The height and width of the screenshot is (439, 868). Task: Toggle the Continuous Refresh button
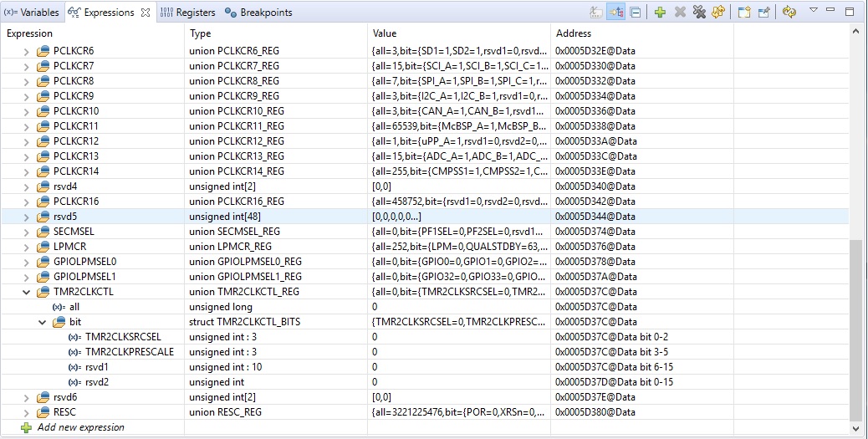coord(789,12)
